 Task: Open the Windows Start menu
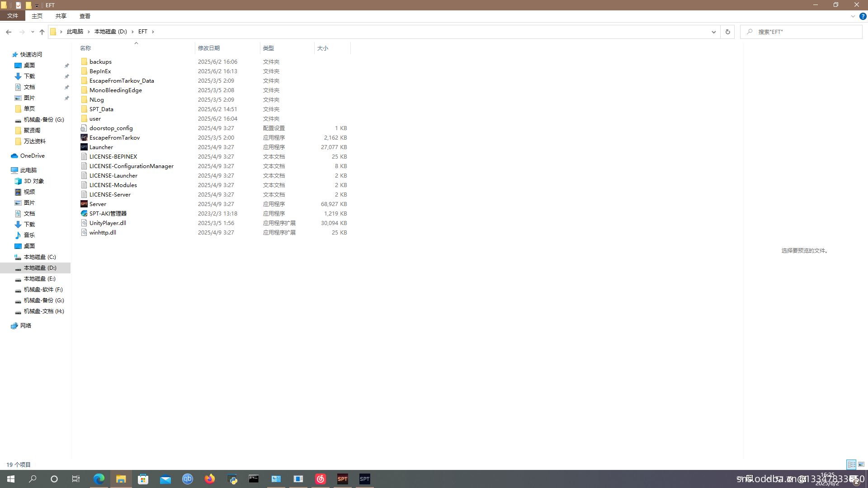pos(11,479)
